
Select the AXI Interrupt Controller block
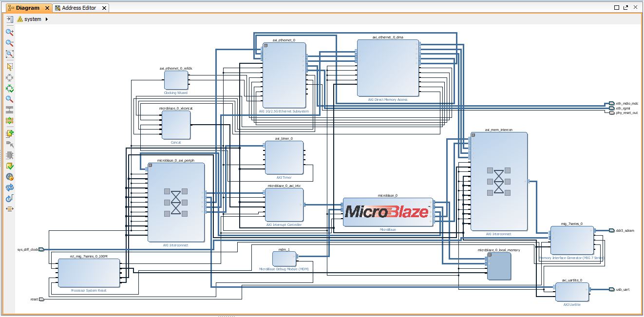point(284,205)
